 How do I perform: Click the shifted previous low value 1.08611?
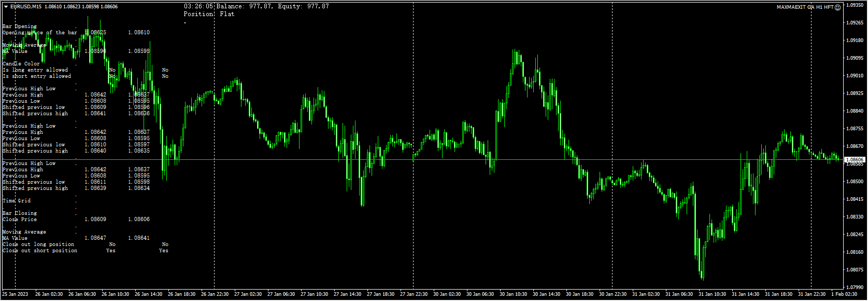[x=95, y=182]
